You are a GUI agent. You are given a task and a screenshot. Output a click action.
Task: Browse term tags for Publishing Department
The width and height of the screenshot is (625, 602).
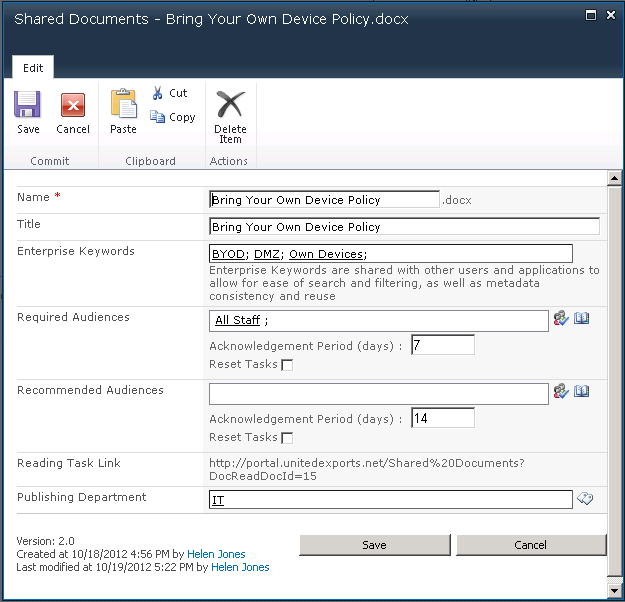click(585, 498)
